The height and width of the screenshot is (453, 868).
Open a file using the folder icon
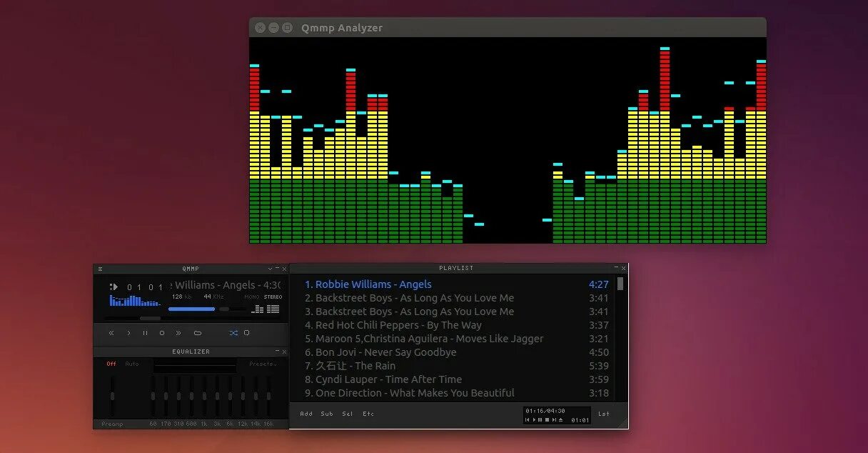(x=198, y=333)
